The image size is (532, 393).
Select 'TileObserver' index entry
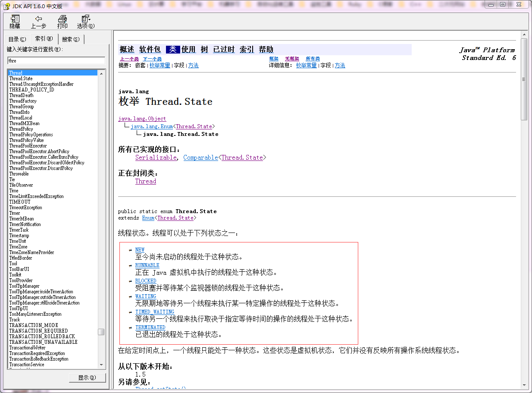pyautogui.click(x=21, y=185)
